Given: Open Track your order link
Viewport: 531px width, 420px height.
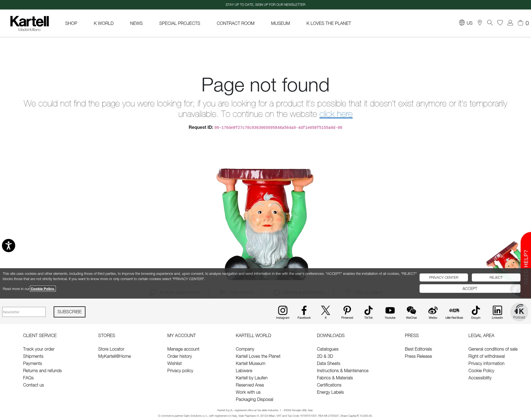Looking at the screenshot, I should (39, 349).
